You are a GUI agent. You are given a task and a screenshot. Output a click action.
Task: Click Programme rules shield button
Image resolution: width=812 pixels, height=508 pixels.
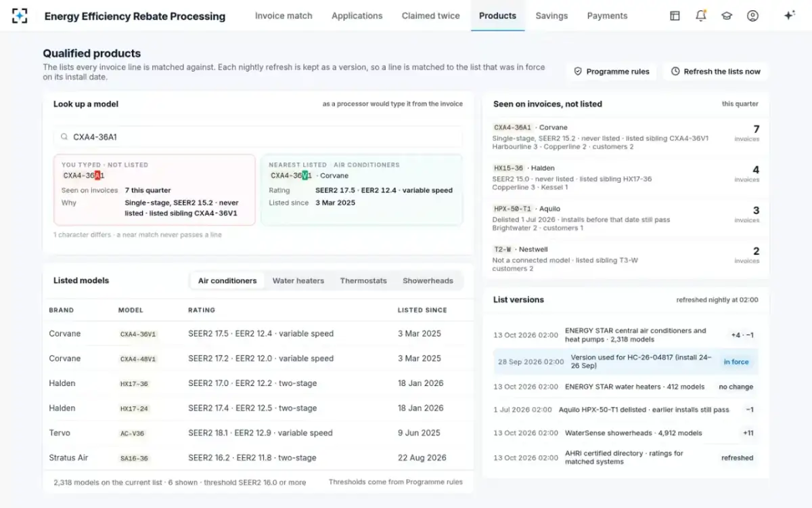pos(612,71)
